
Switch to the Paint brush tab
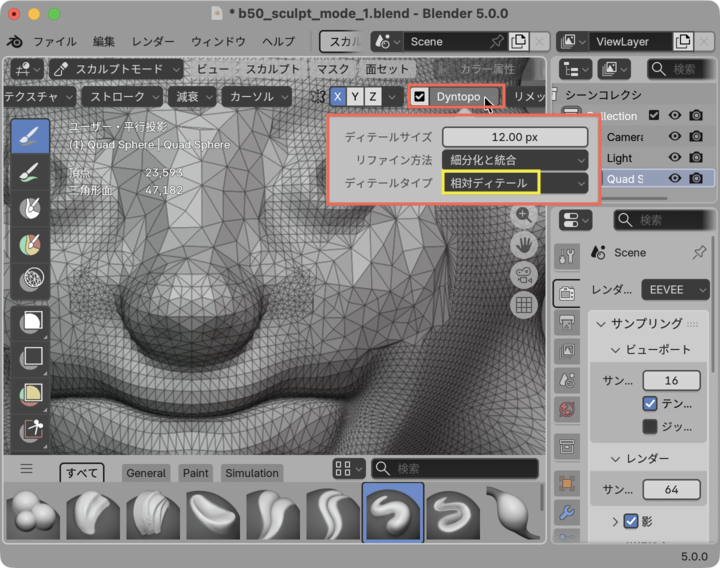pos(196,473)
